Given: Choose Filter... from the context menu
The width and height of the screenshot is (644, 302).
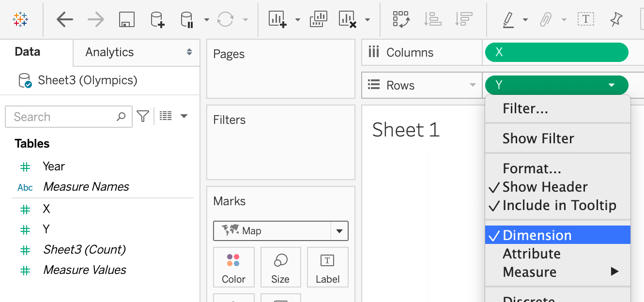Looking at the screenshot, I should point(525,108).
